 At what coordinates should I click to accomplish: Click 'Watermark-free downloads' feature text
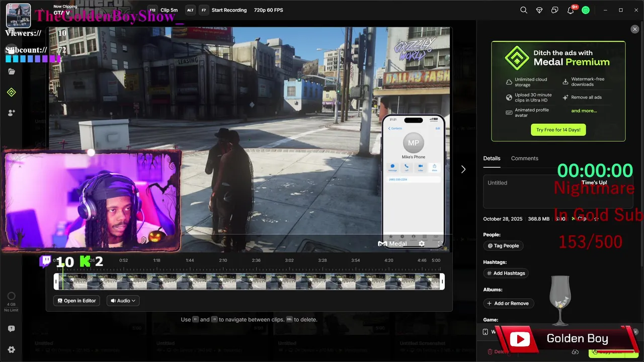coord(588,82)
